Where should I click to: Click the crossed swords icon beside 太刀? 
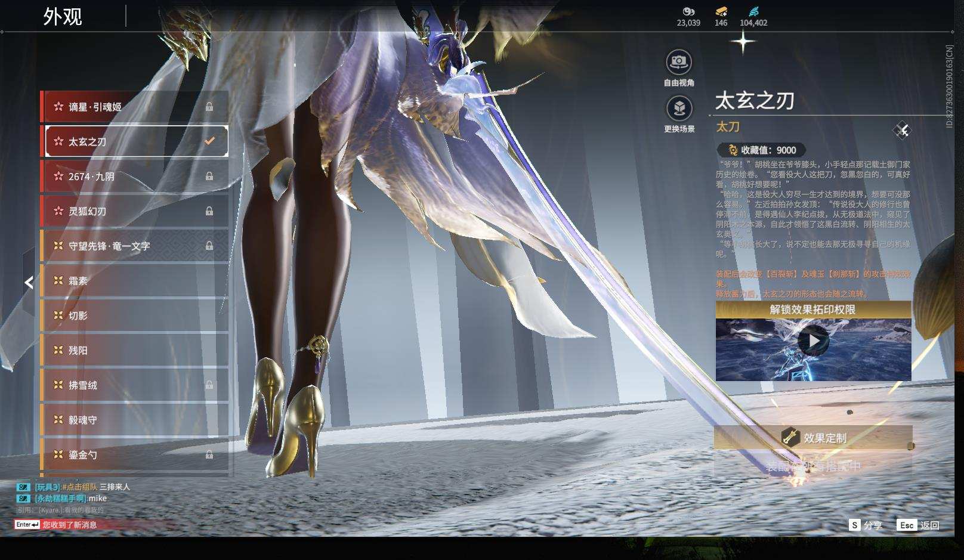pyautogui.click(x=902, y=130)
